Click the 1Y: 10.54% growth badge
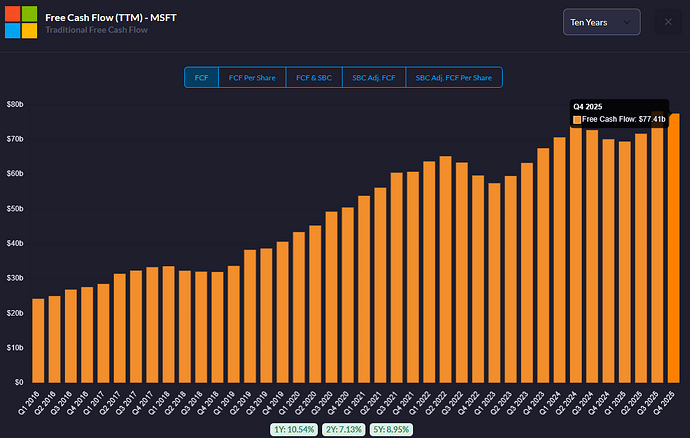This screenshot has width=690, height=438. tap(294, 429)
